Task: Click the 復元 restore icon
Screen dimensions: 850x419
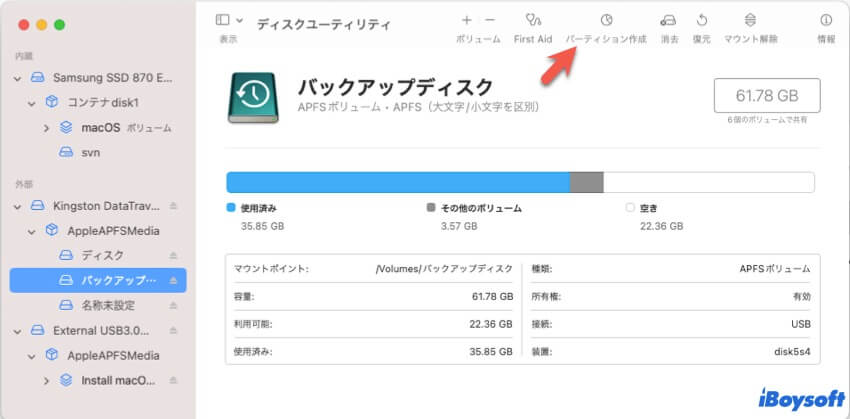Action: point(702,20)
